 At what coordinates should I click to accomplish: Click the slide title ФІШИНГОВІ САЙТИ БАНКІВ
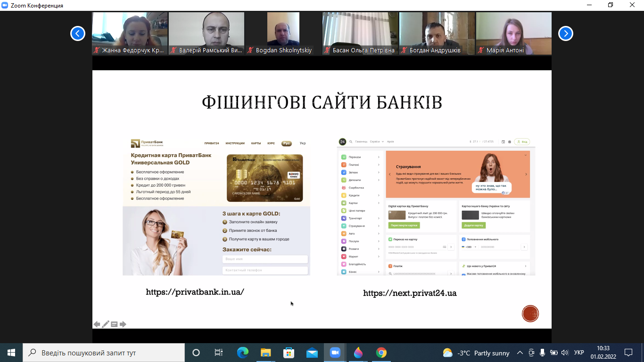pos(322,102)
